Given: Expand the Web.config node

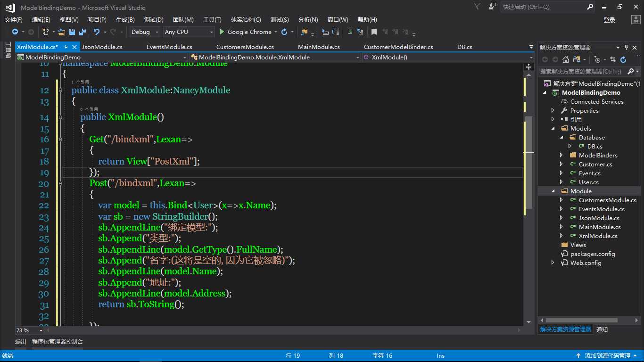Looking at the screenshot, I should click(553, 263).
